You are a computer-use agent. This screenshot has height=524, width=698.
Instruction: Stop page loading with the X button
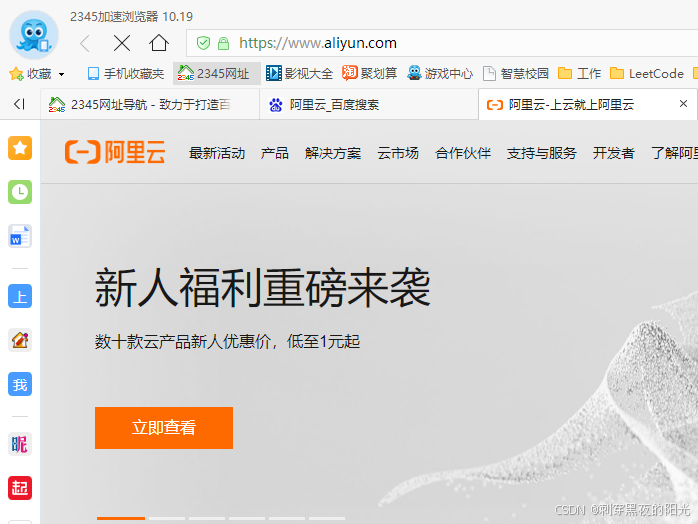122,43
